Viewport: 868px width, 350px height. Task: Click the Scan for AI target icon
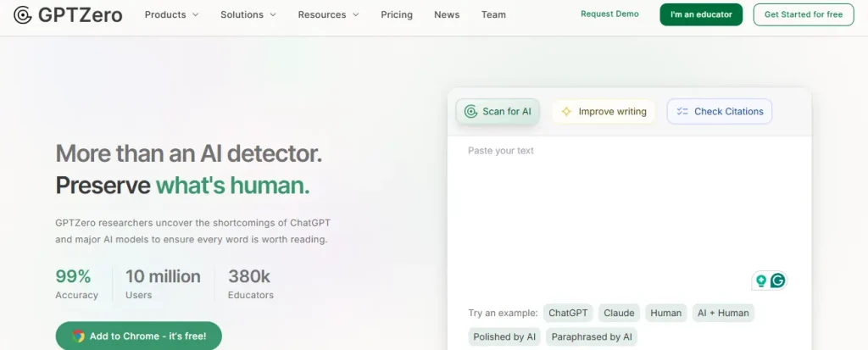point(471,112)
